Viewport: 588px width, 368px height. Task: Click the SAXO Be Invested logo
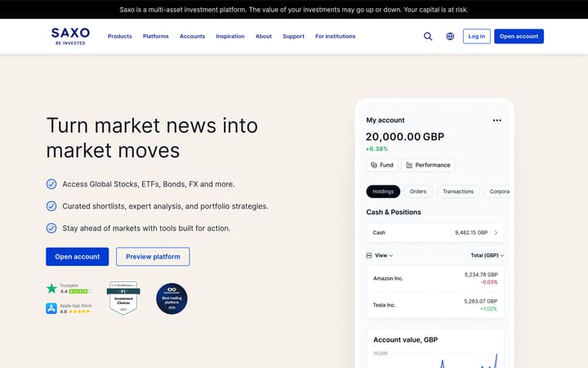[70, 36]
